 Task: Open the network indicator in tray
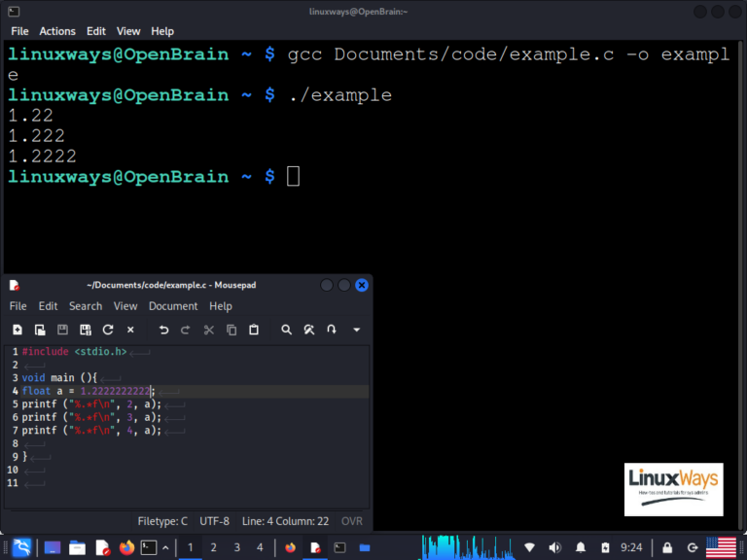[x=529, y=547]
